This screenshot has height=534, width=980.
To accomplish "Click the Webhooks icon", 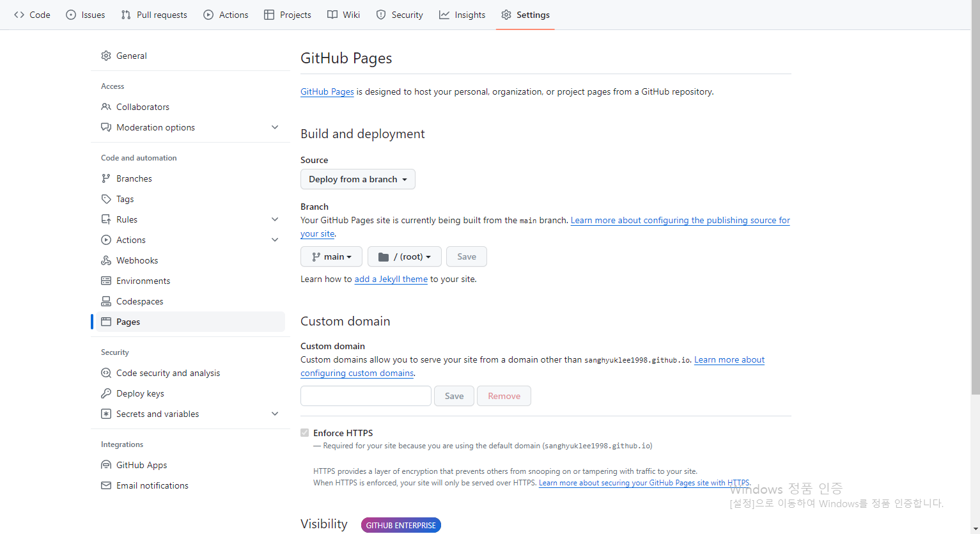I will pos(106,260).
